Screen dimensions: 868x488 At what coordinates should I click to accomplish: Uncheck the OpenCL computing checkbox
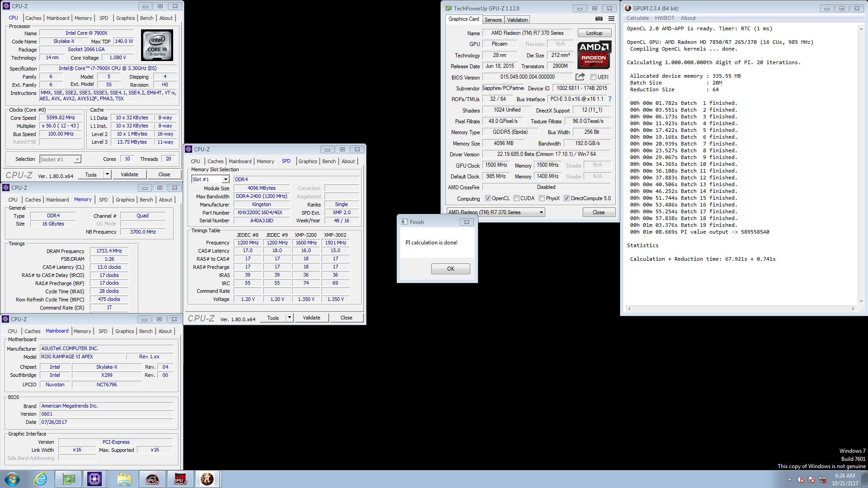[x=488, y=198]
